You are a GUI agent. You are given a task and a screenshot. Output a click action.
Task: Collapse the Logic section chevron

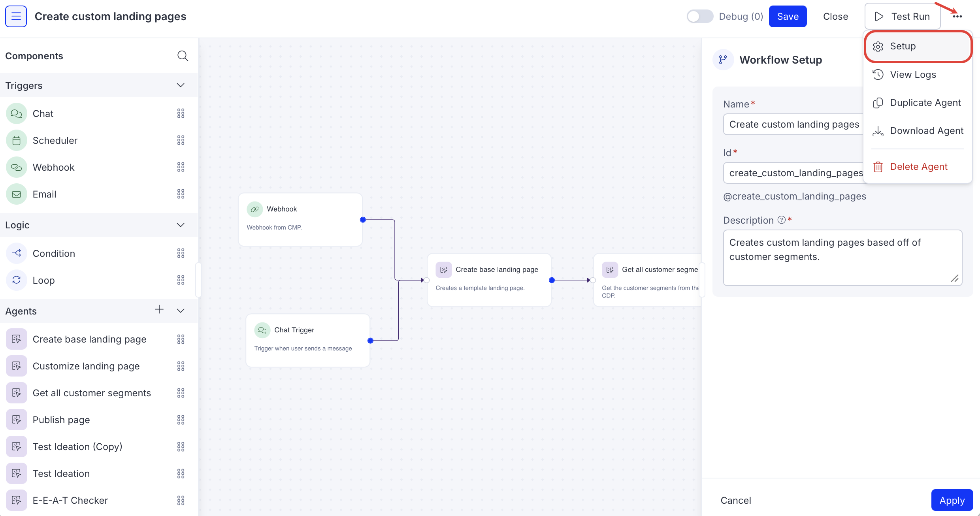pyautogui.click(x=181, y=225)
